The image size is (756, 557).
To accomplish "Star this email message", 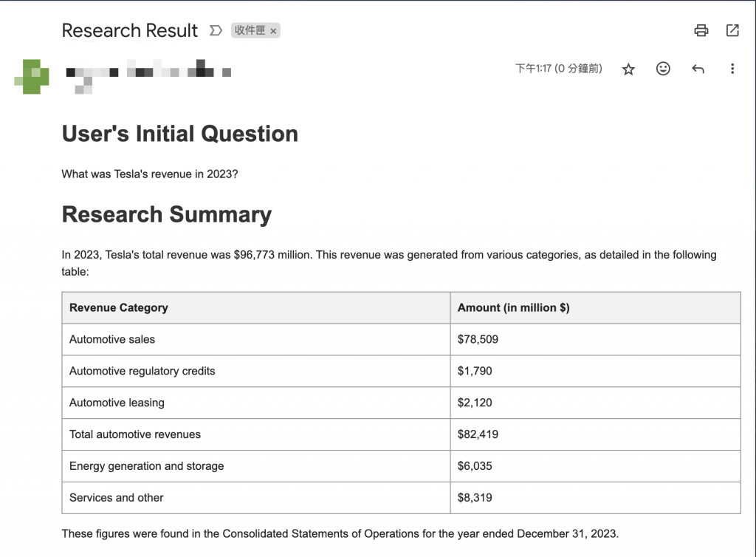I will [x=628, y=69].
